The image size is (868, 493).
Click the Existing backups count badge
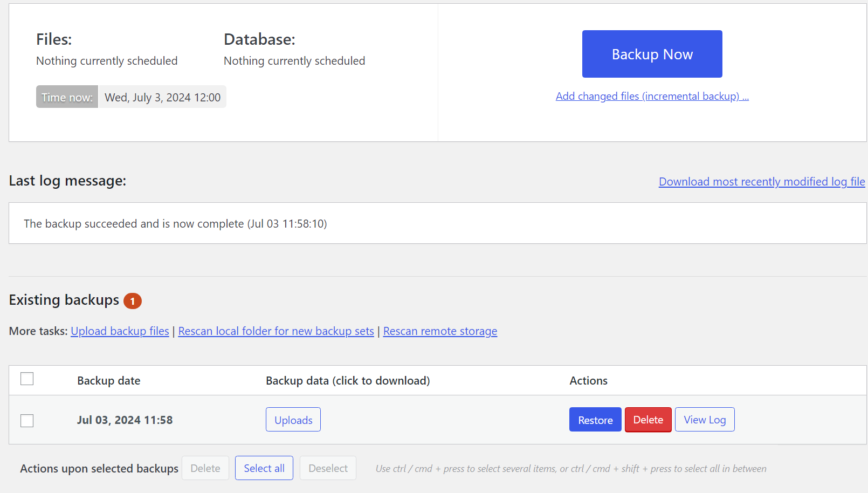[x=133, y=301]
